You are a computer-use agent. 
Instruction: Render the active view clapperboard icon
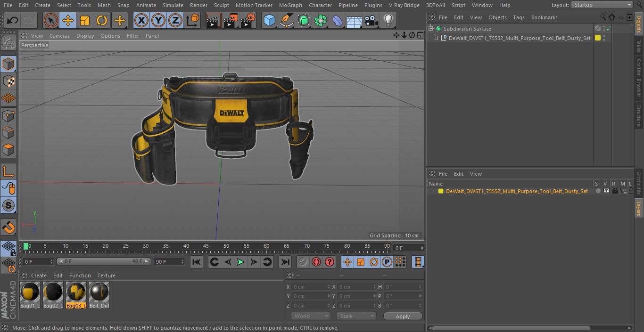[214, 20]
